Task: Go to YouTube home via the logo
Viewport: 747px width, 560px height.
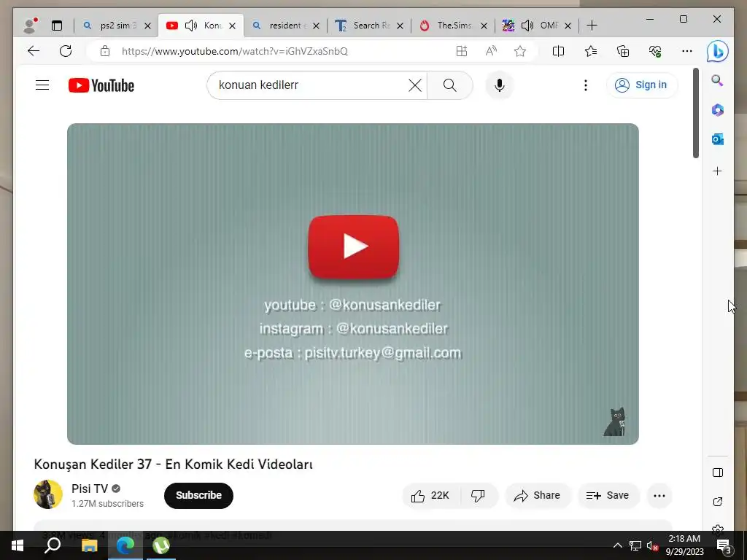Action: pos(101,85)
